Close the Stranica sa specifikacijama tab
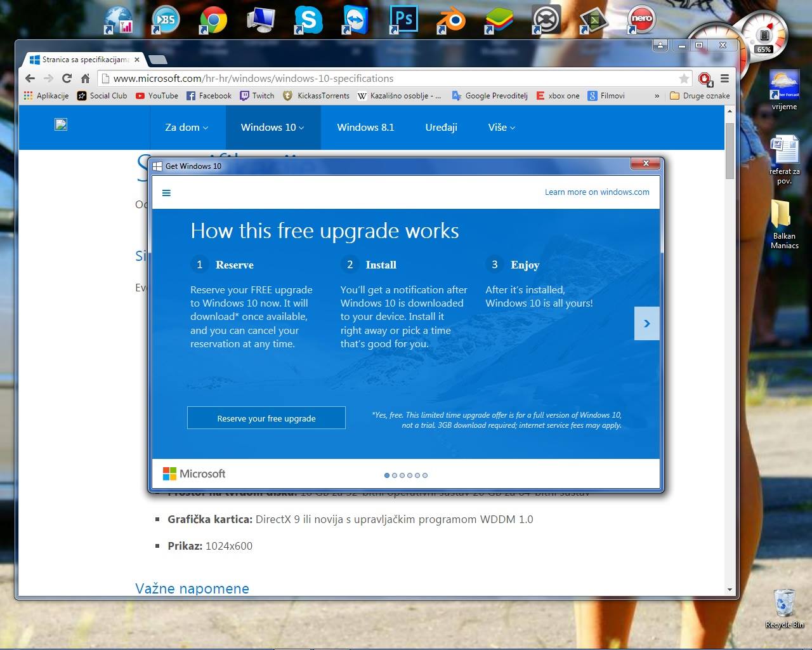This screenshot has width=812, height=650. 137,60
